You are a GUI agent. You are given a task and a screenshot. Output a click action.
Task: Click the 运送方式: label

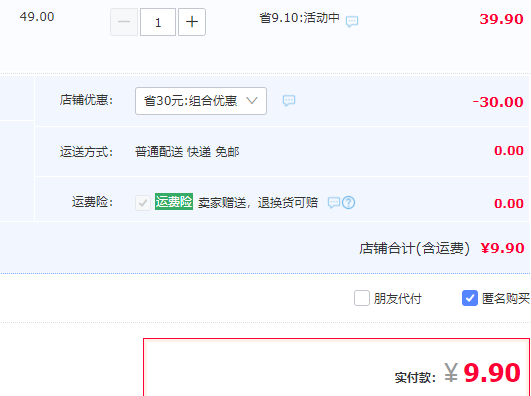(x=86, y=152)
